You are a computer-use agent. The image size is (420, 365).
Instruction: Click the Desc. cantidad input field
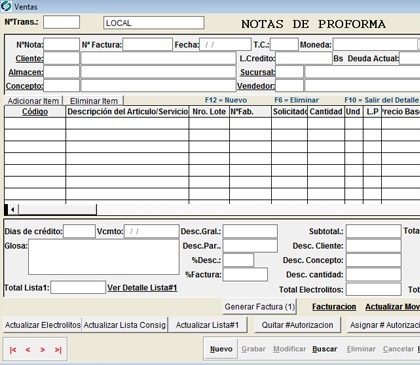point(373,275)
